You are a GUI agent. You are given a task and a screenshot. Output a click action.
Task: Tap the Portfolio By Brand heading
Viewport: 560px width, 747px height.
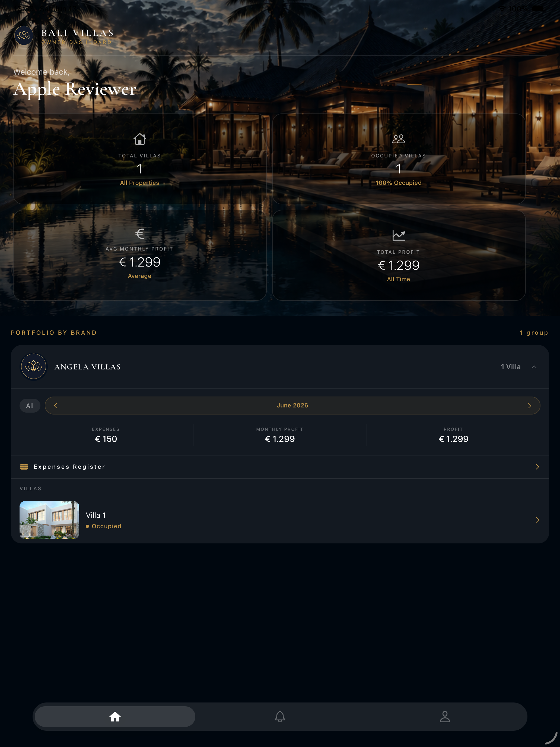click(54, 333)
